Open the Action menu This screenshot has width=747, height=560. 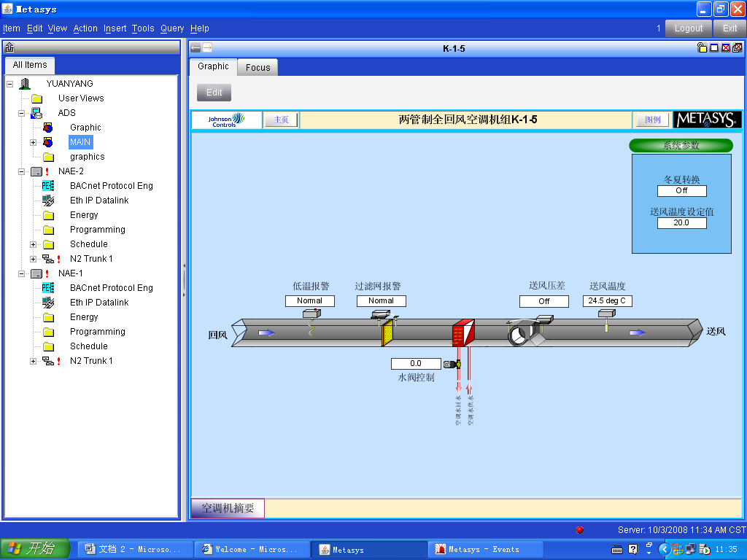[85, 28]
